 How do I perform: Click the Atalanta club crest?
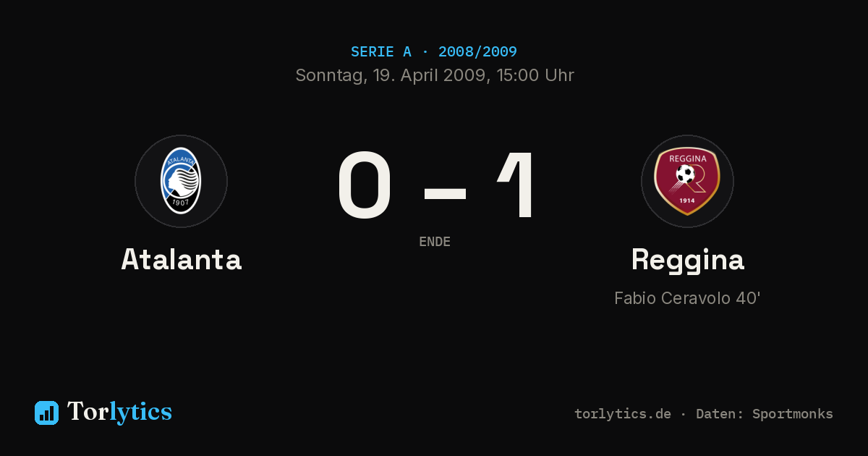tap(181, 181)
